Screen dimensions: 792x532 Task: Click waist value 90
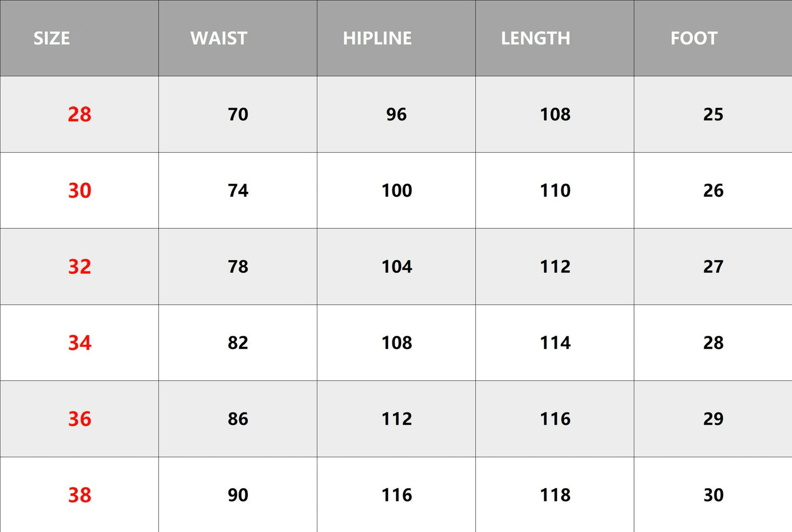coord(238,495)
